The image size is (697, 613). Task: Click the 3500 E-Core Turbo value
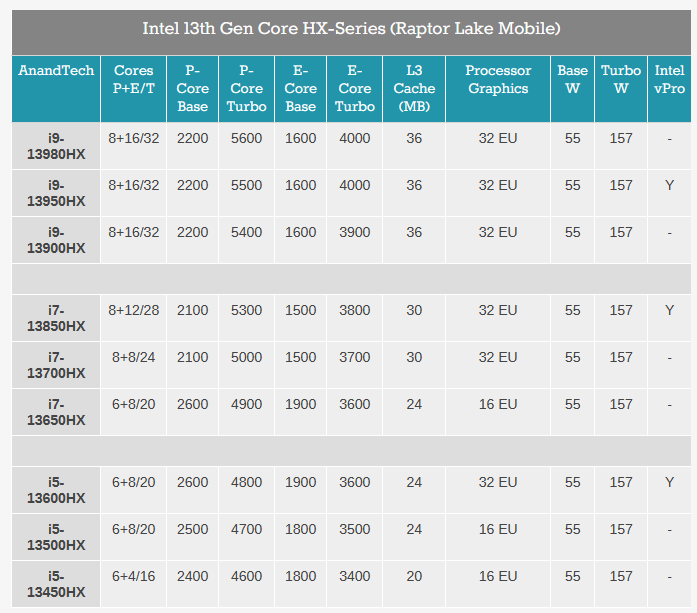point(354,529)
